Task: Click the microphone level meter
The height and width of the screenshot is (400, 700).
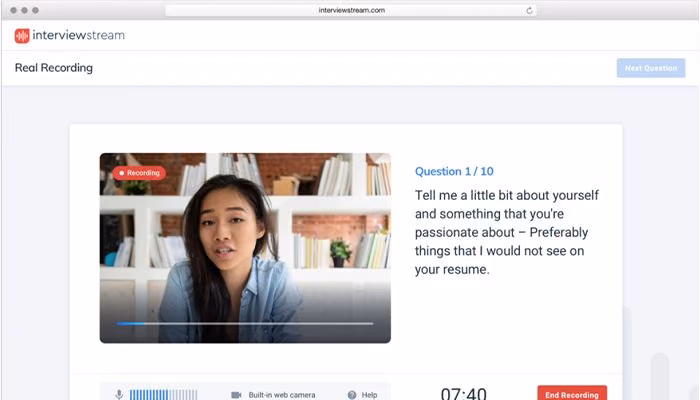Action: coord(163,395)
